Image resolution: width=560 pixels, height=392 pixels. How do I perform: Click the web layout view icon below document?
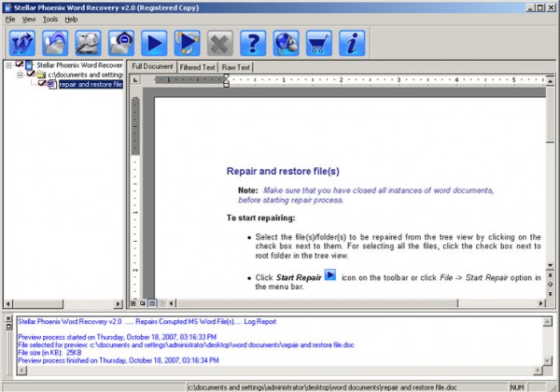click(143, 303)
